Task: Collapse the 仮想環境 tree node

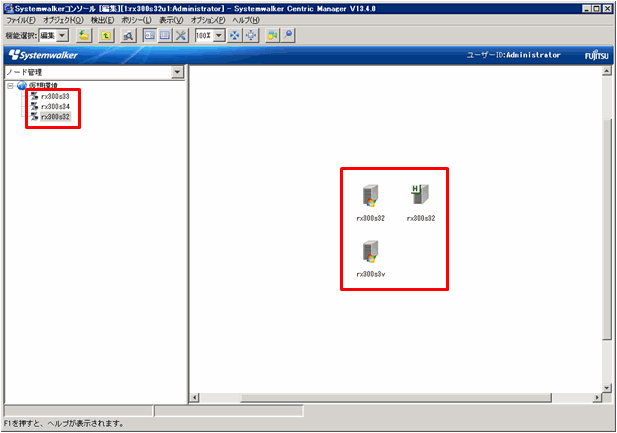Action: (x=10, y=85)
